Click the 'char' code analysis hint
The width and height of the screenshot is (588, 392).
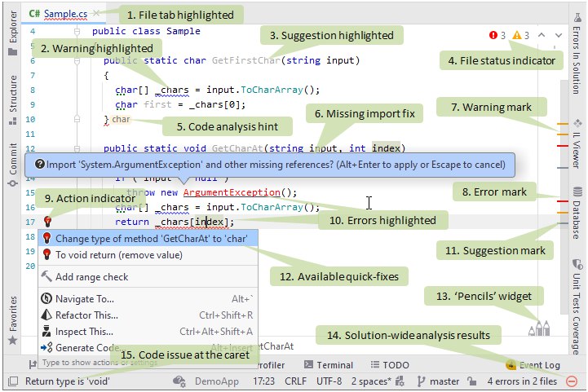click(121, 119)
